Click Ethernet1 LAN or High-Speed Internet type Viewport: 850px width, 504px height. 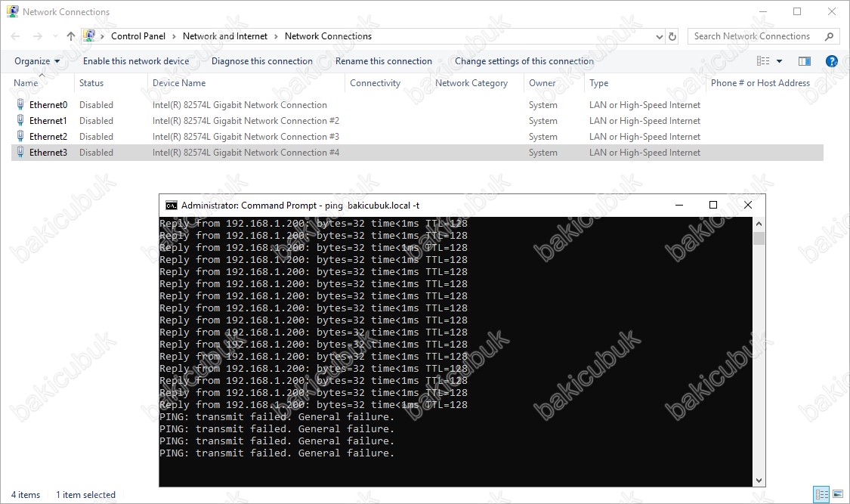point(644,120)
